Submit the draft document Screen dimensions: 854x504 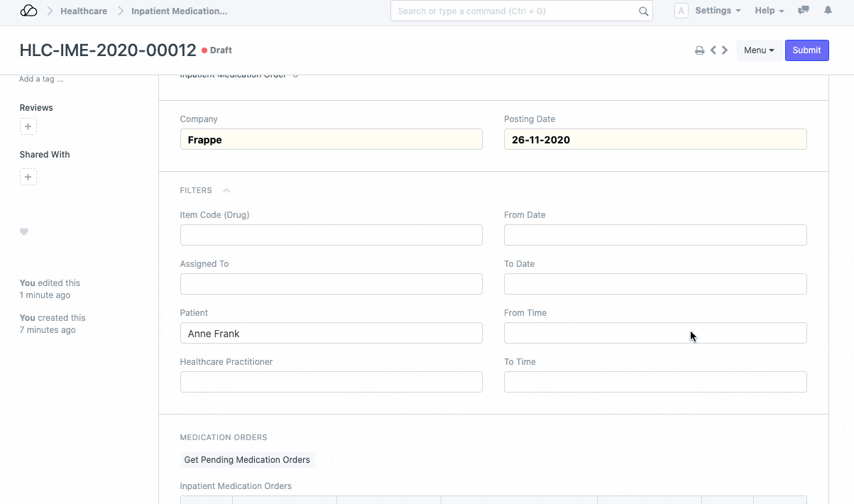[x=806, y=50]
